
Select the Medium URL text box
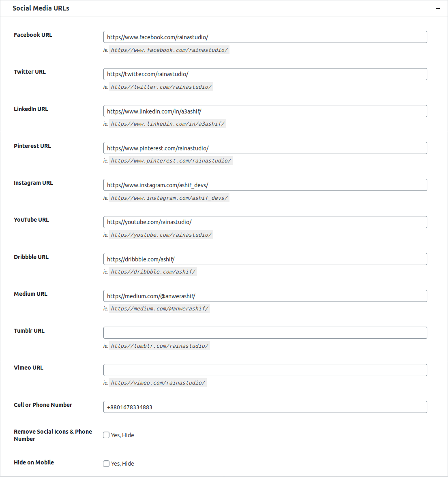pos(265,296)
